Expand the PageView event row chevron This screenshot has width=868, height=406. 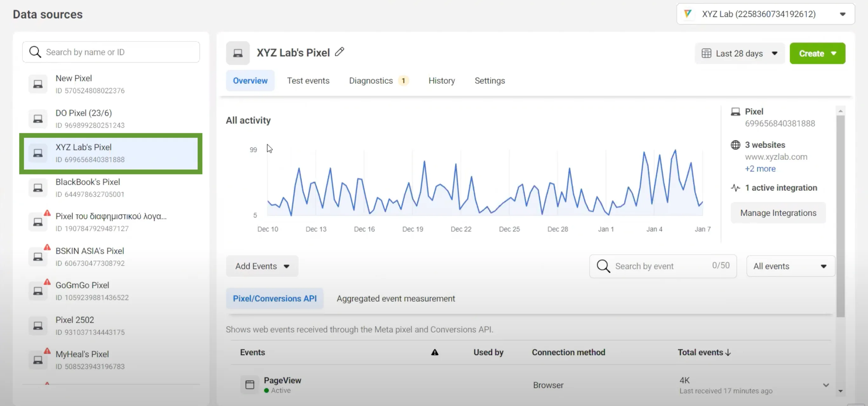point(826,385)
